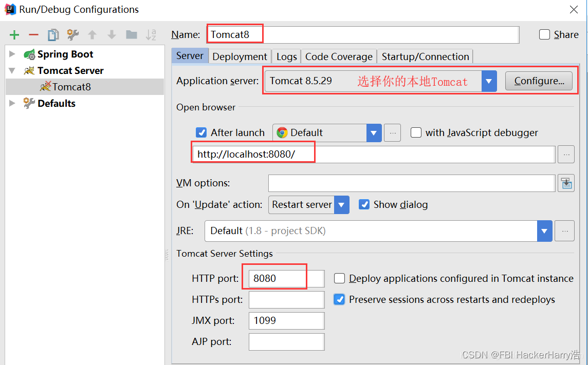
Task: Uncheck the After launch checkbox
Action: coord(201,132)
